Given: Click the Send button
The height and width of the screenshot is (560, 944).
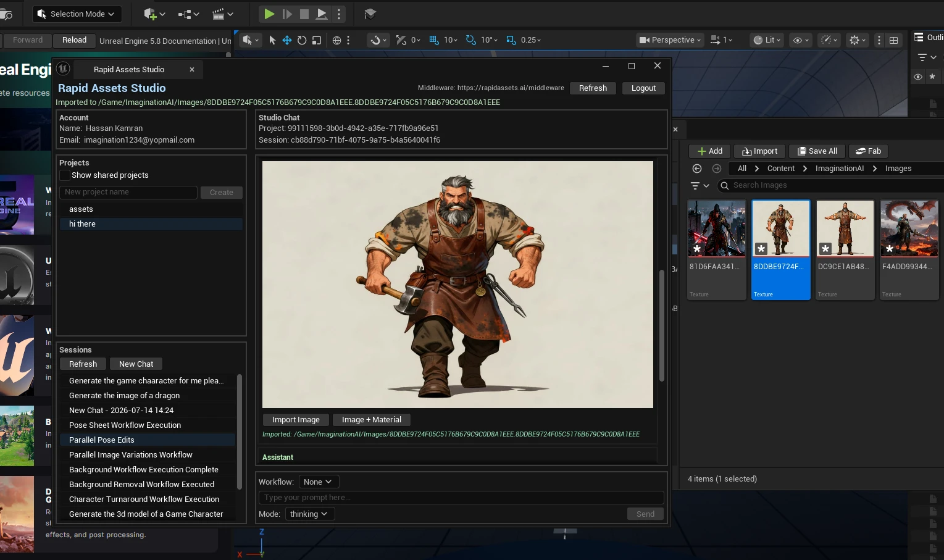Looking at the screenshot, I should pos(645,514).
